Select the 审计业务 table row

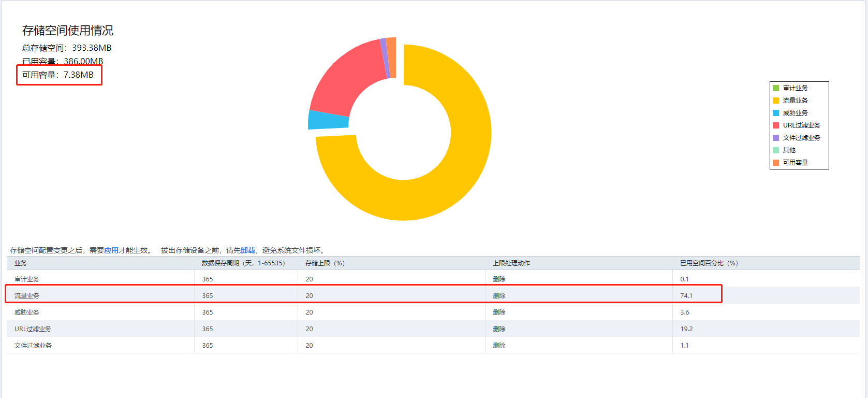point(433,279)
